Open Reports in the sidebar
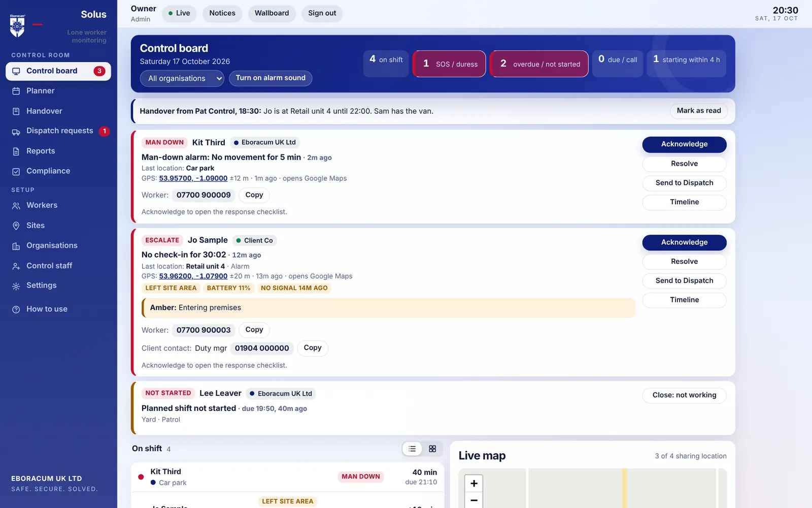The height and width of the screenshot is (508, 812). tap(58, 151)
